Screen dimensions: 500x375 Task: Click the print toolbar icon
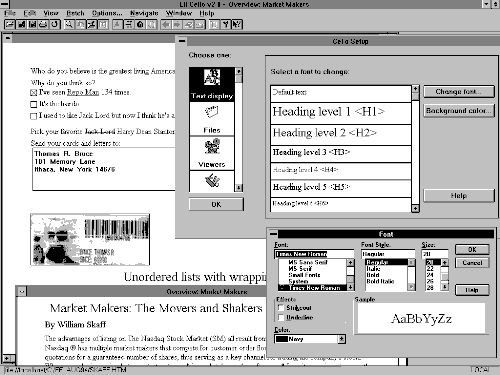coord(43,24)
